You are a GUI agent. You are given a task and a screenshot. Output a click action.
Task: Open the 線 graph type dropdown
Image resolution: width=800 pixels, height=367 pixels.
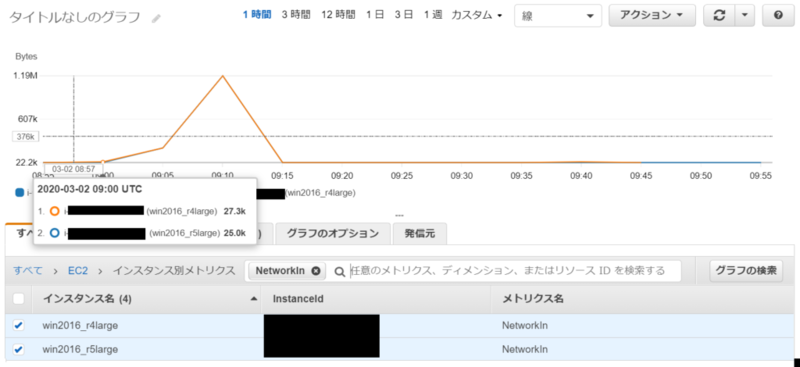tap(558, 16)
